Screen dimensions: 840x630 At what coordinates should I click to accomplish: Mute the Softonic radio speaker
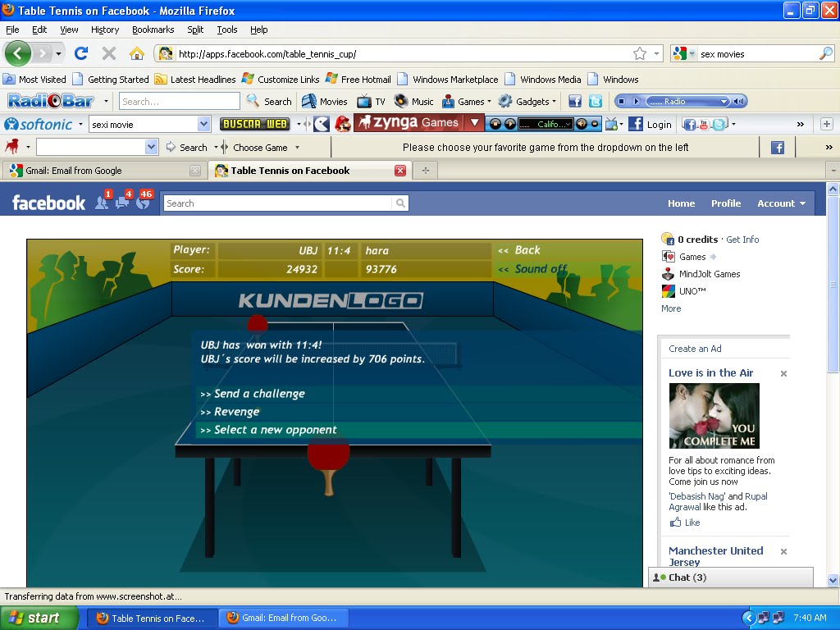point(581,125)
